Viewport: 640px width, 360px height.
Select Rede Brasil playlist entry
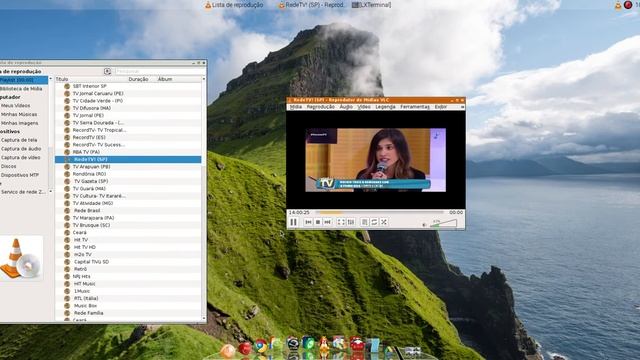click(x=128, y=211)
